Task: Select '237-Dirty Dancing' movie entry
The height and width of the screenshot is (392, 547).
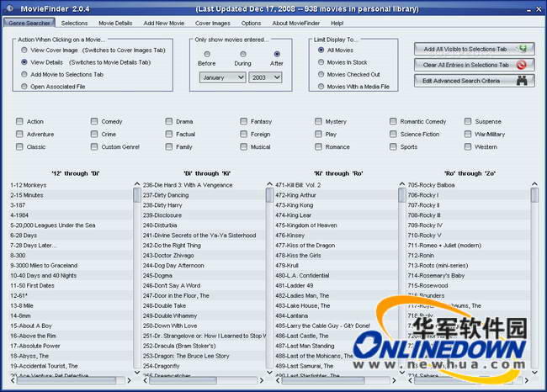Action: [204, 195]
